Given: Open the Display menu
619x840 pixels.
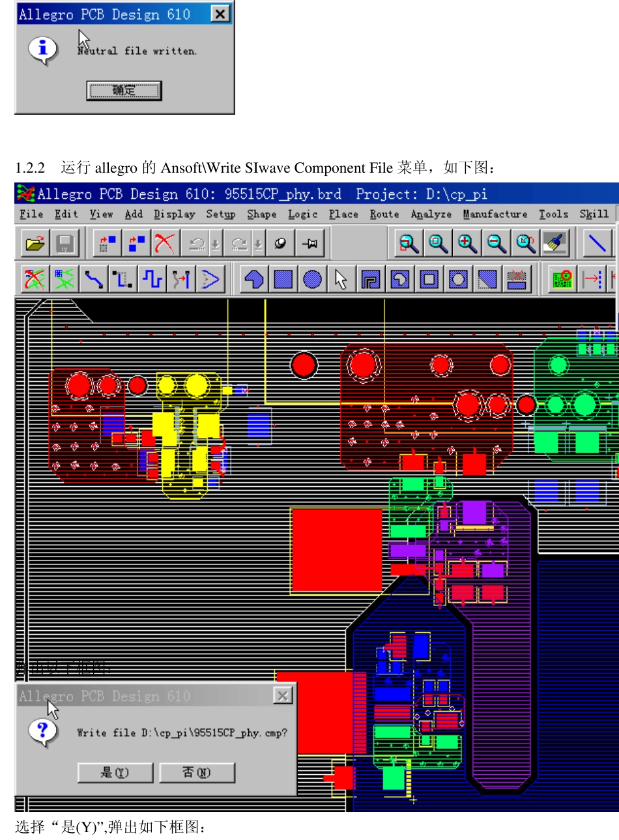Looking at the screenshot, I should 174,214.
